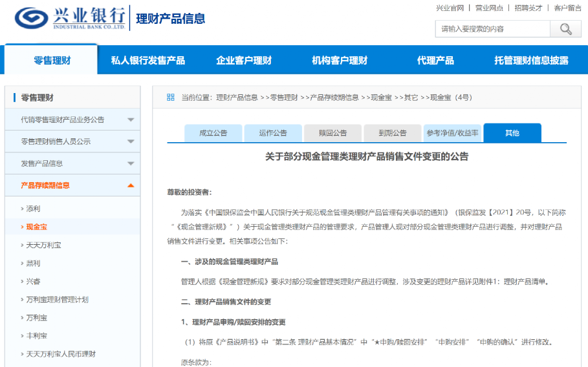
Task: Select 万利宝理财管理计划 in the sidebar
Action: pyautogui.click(x=57, y=300)
